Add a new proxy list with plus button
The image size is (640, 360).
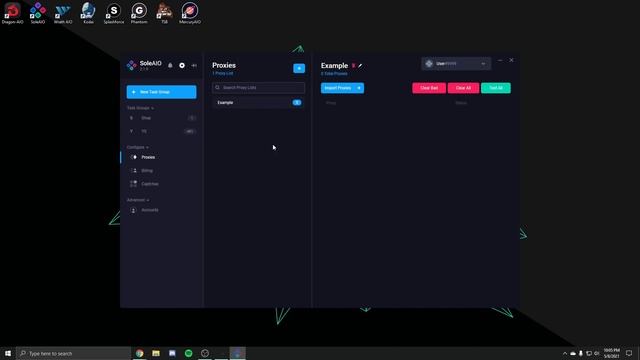point(299,68)
